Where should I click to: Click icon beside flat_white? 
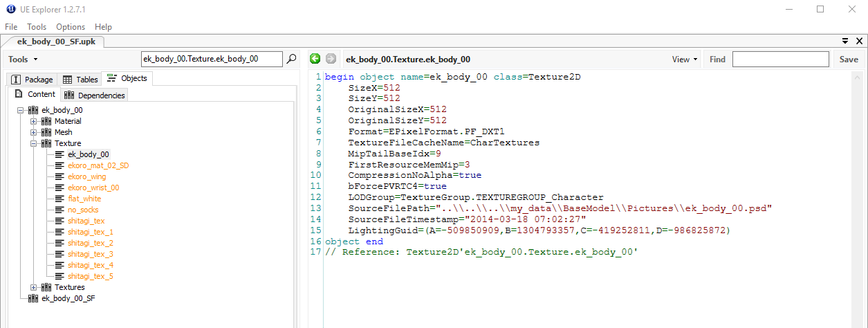[x=59, y=199]
